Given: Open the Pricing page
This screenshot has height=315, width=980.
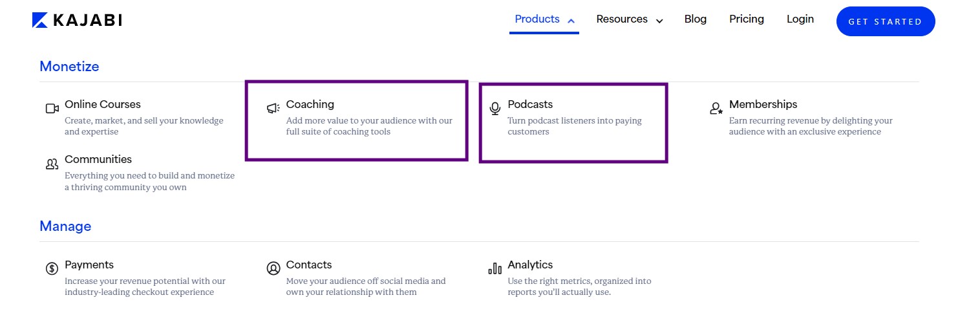Looking at the screenshot, I should pos(747,19).
